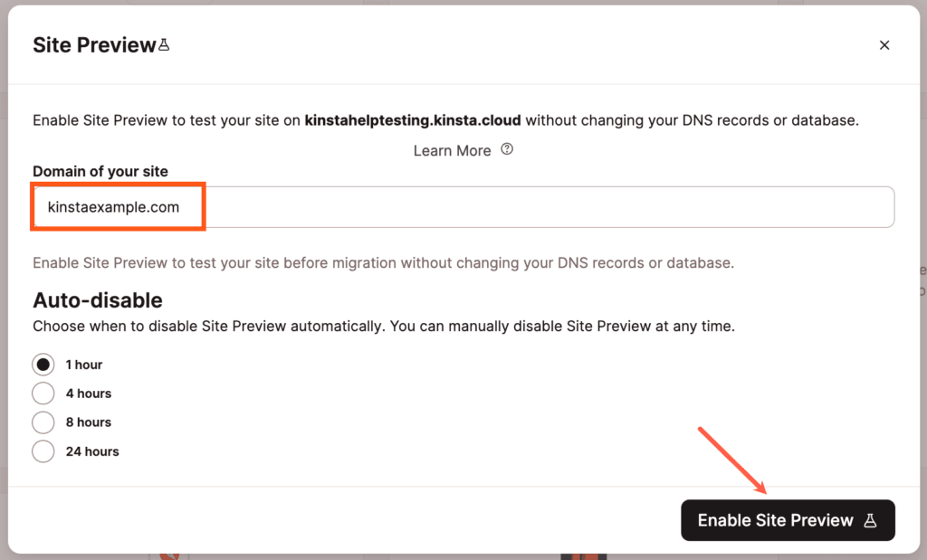Viewport: 927px width, 560px height.
Task: Click the bold kinstahelptesting.kinsta.cloud text
Action: coord(413,119)
